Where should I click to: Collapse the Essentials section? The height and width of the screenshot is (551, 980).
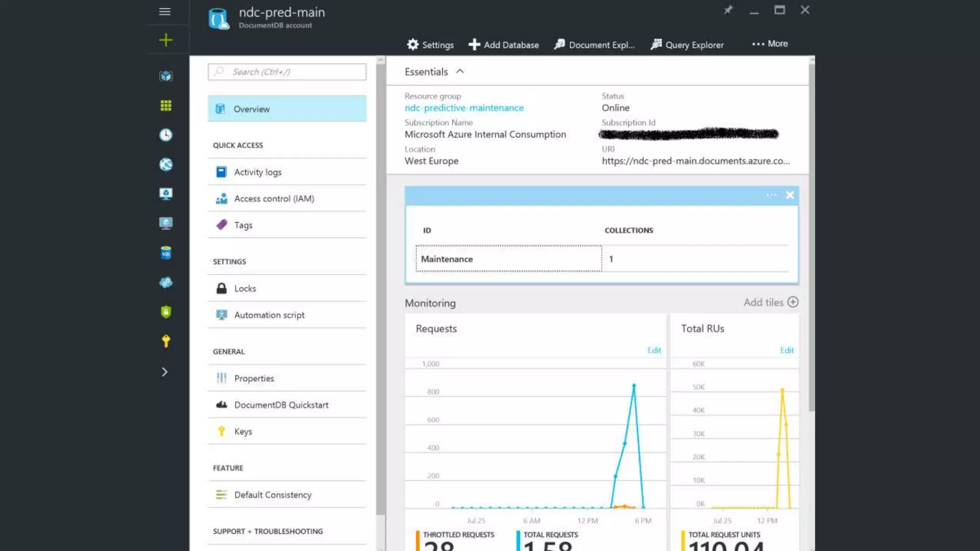click(460, 72)
